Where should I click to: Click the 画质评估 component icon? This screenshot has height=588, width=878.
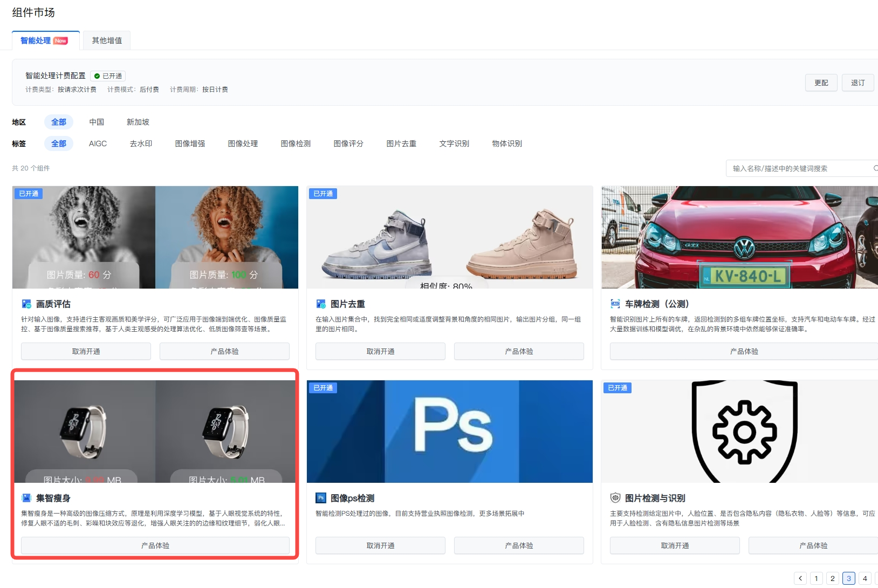(x=26, y=304)
